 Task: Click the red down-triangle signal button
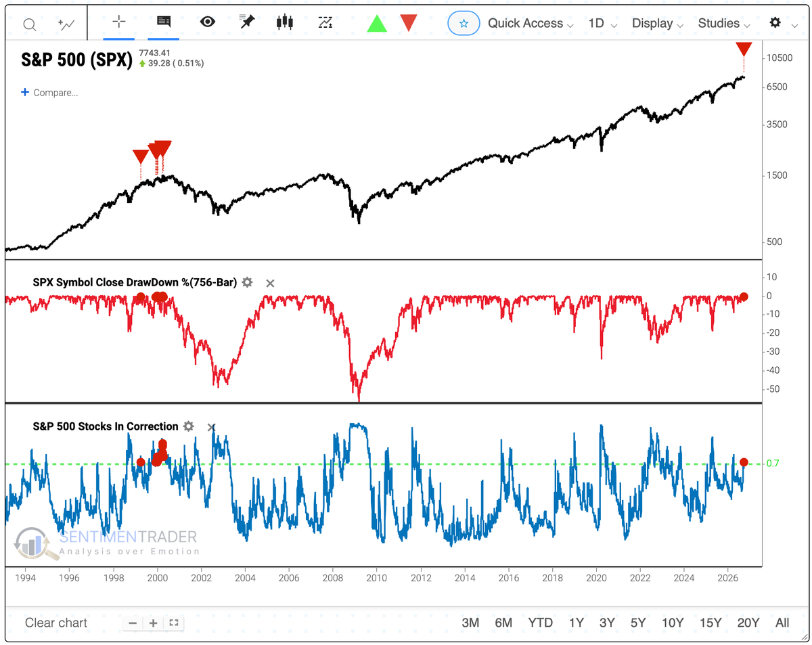click(x=409, y=23)
